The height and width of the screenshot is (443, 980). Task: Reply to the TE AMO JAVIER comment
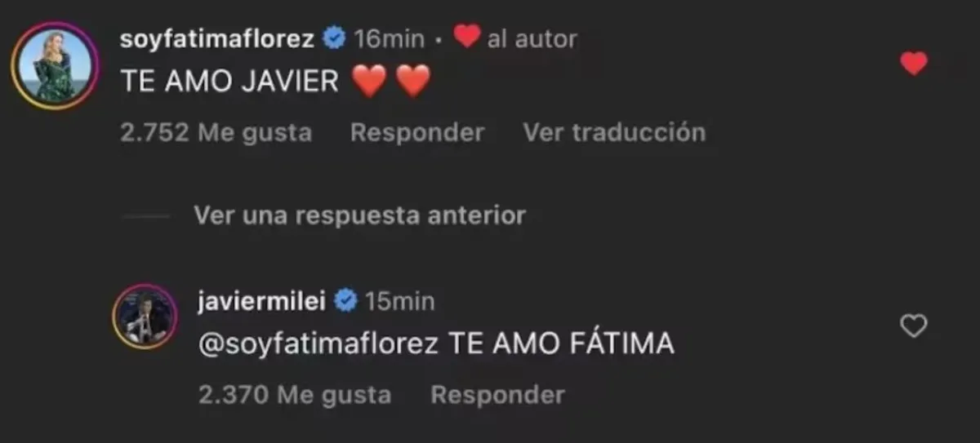point(417,132)
